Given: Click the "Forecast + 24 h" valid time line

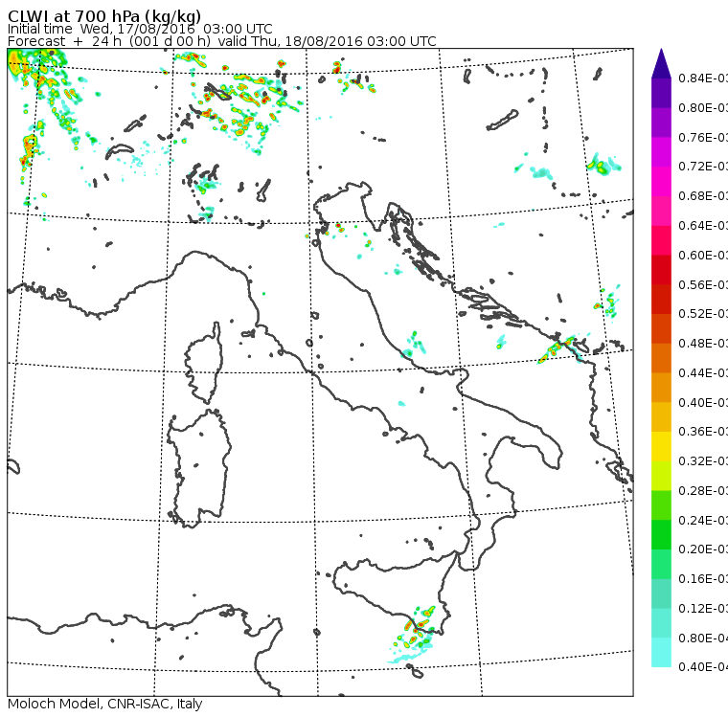Looking at the screenshot, I should (x=222, y=41).
